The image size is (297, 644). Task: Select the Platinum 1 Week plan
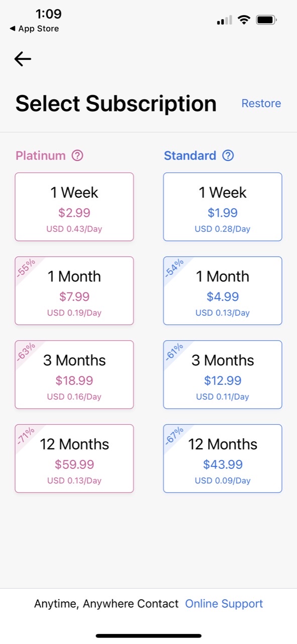[74, 206]
